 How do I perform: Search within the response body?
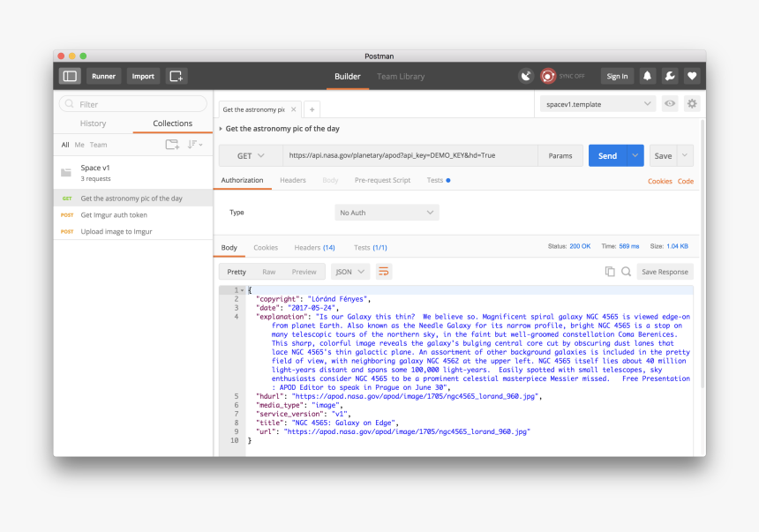point(626,272)
